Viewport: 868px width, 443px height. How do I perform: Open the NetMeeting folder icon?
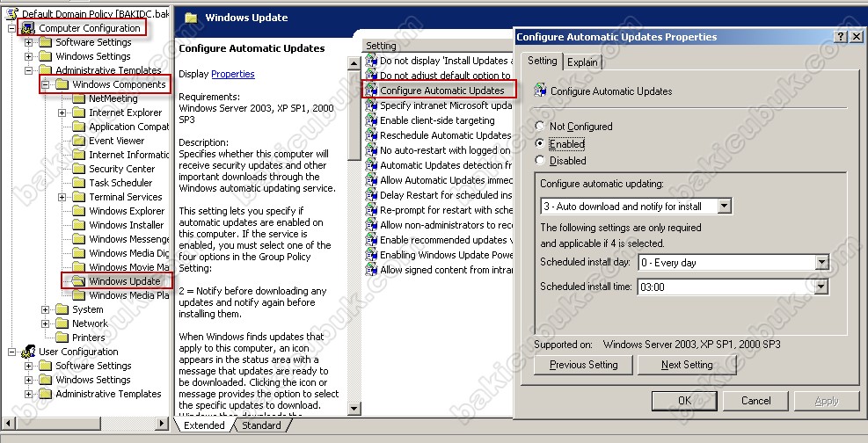pyautogui.click(x=78, y=98)
